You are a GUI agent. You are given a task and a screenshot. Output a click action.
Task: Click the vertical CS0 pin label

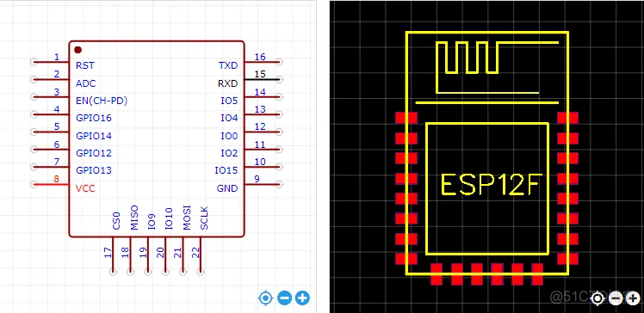(116, 221)
